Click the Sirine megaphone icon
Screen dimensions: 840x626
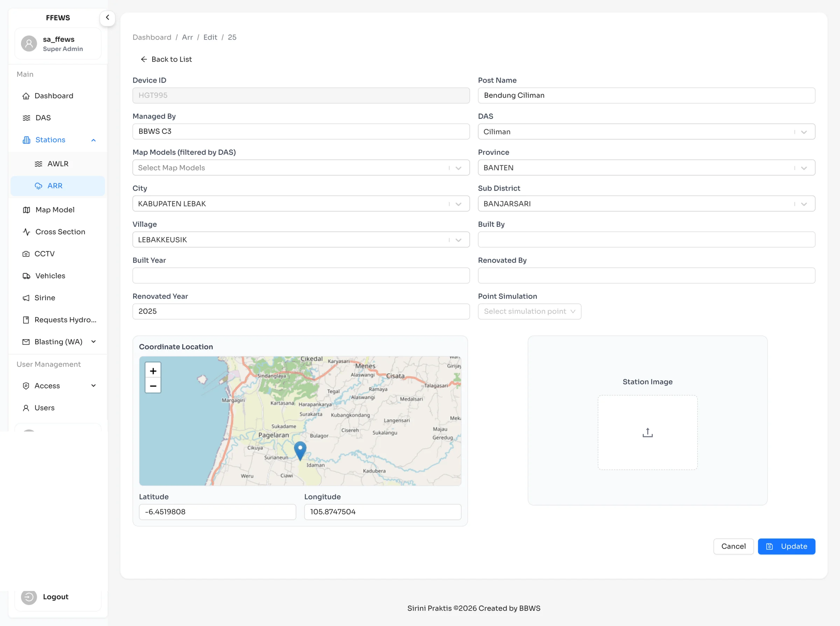pos(26,298)
